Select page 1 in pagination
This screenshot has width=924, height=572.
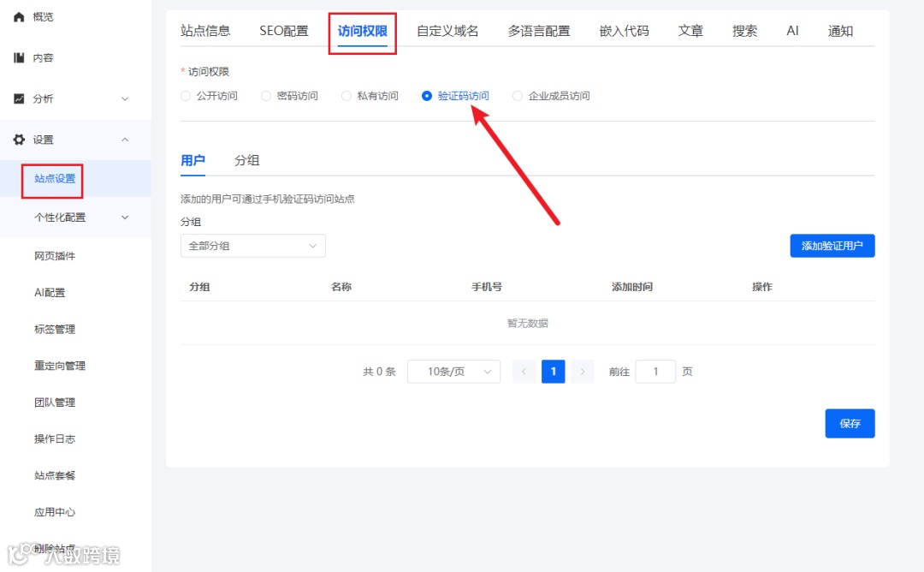tap(553, 372)
